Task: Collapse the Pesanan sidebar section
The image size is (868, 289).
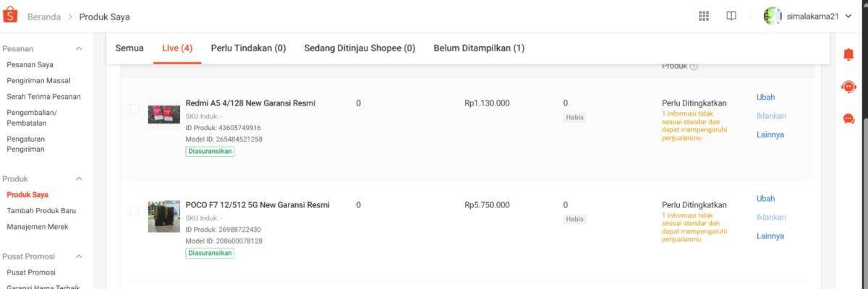Action: [x=79, y=48]
